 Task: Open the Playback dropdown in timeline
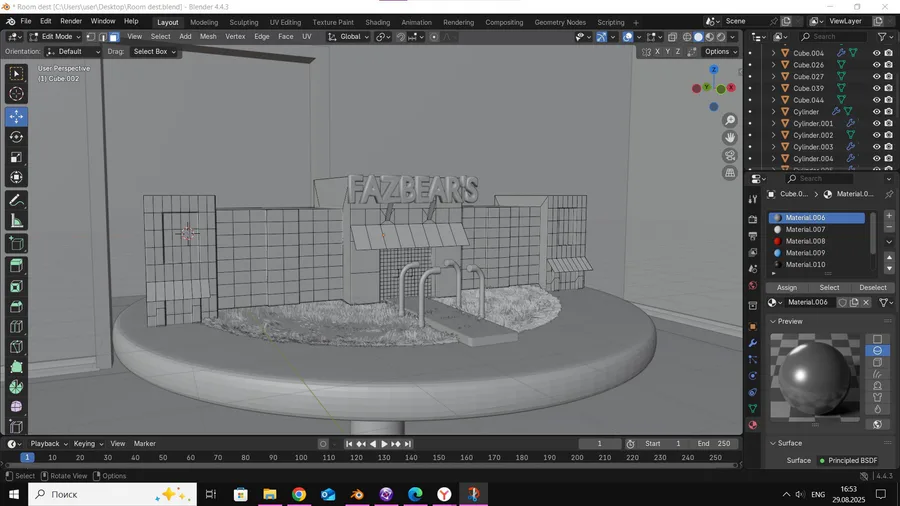[49, 443]
